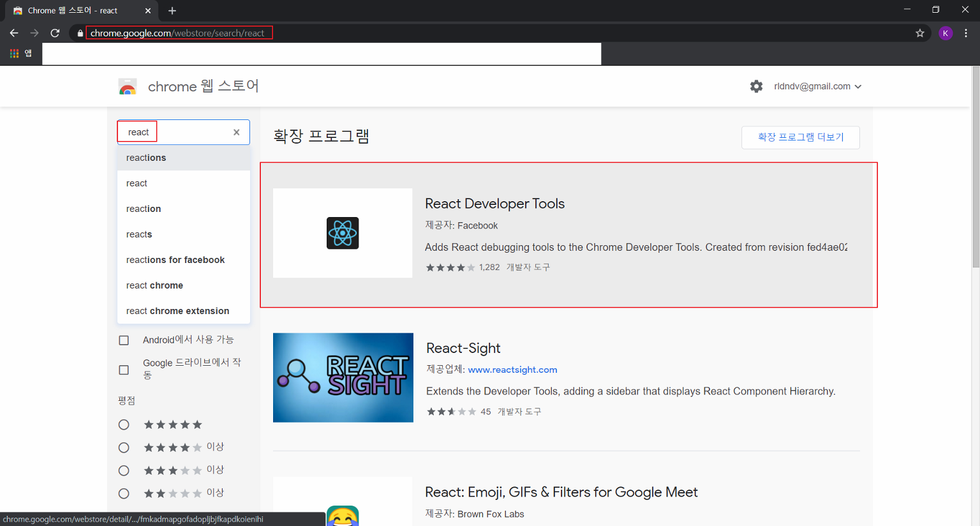Open the React-Sight thumbnail image

pos(343,377)
